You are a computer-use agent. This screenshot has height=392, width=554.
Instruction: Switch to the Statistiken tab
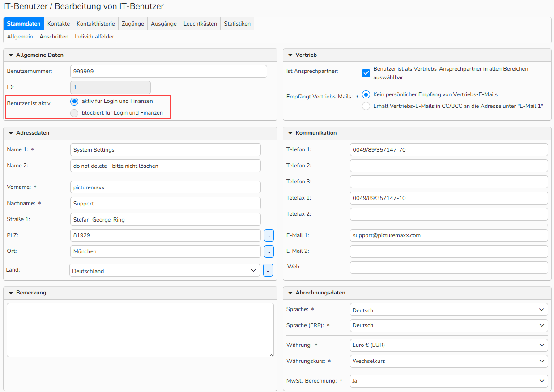click(x=237, y=24)
